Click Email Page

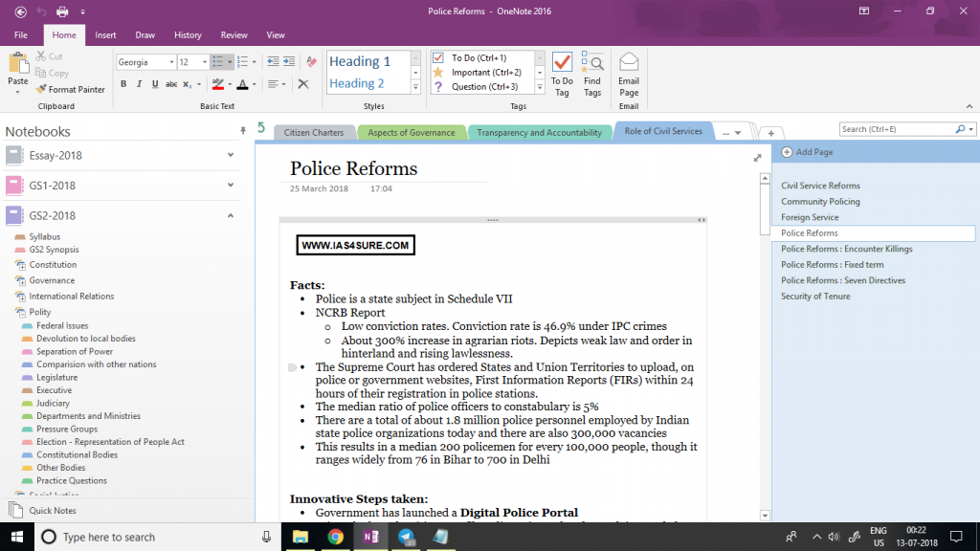click(x=628, y=72)
